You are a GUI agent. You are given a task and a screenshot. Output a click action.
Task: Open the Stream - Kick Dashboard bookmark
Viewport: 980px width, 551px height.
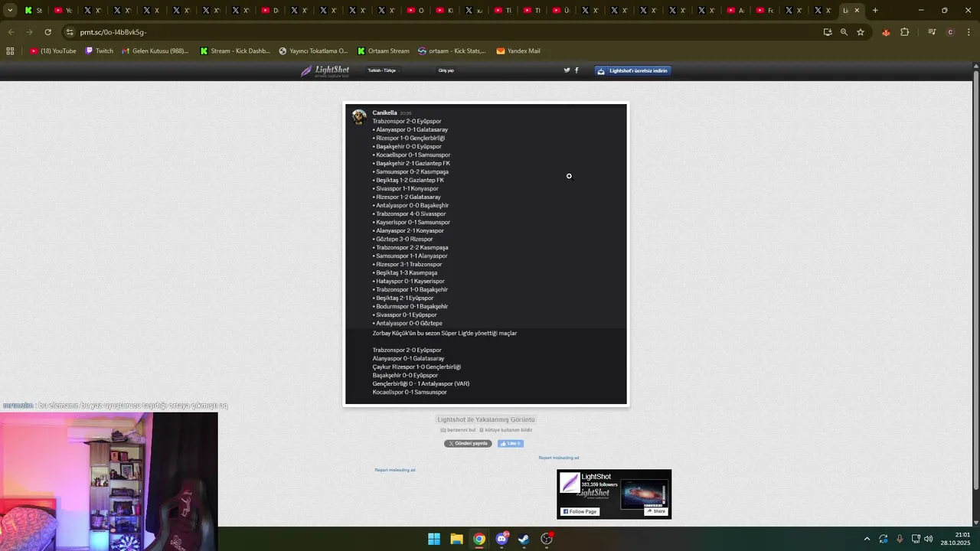[x=235, y=51]
